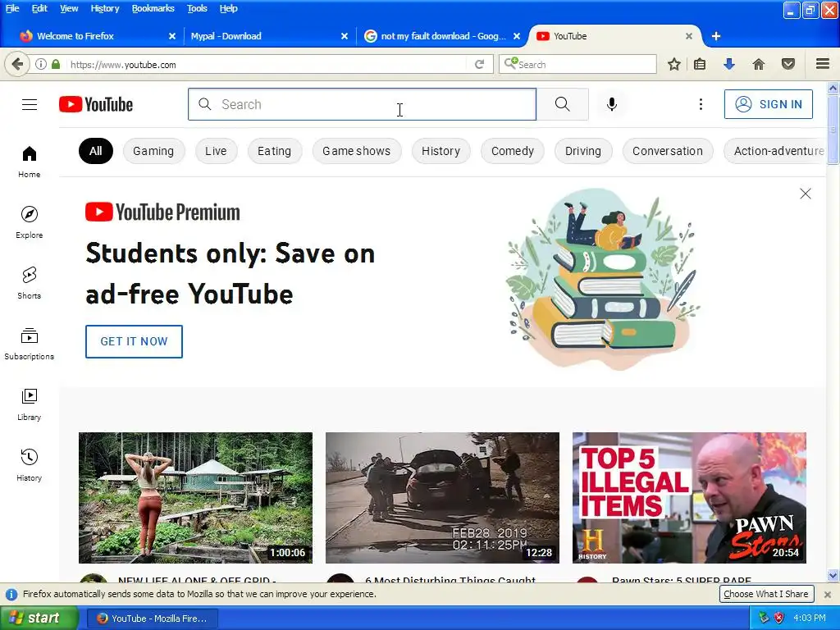Open the off-grid cabin video thumbnail
840x630 pixels.
pos(195,498)
